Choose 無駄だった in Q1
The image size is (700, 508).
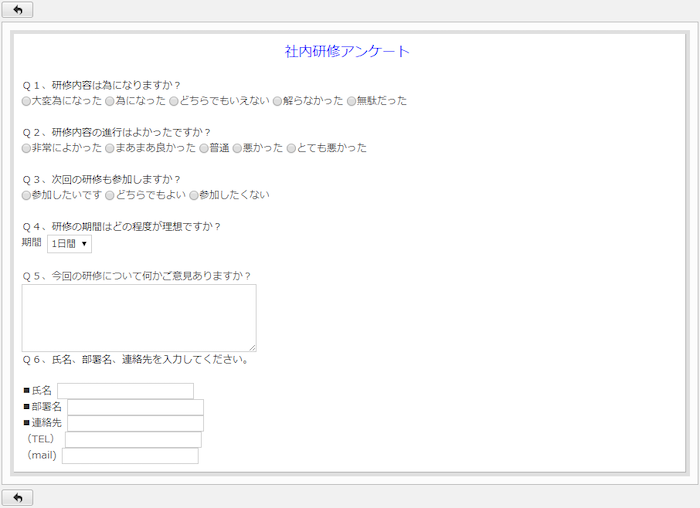click(x=351, y=101)
